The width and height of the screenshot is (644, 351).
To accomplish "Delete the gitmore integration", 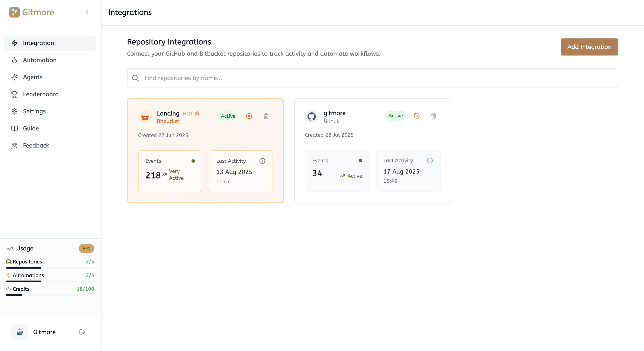I will [x=434, y=116].
